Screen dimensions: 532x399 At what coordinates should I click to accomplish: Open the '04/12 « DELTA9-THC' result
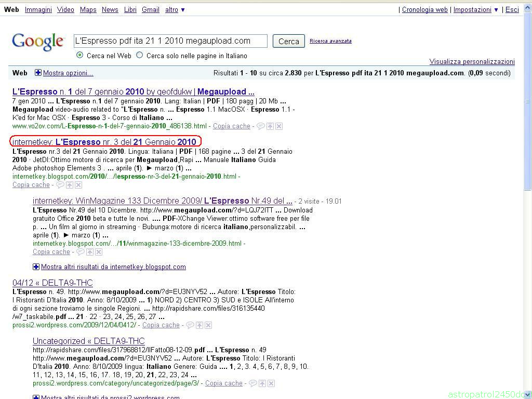[52, 283]
